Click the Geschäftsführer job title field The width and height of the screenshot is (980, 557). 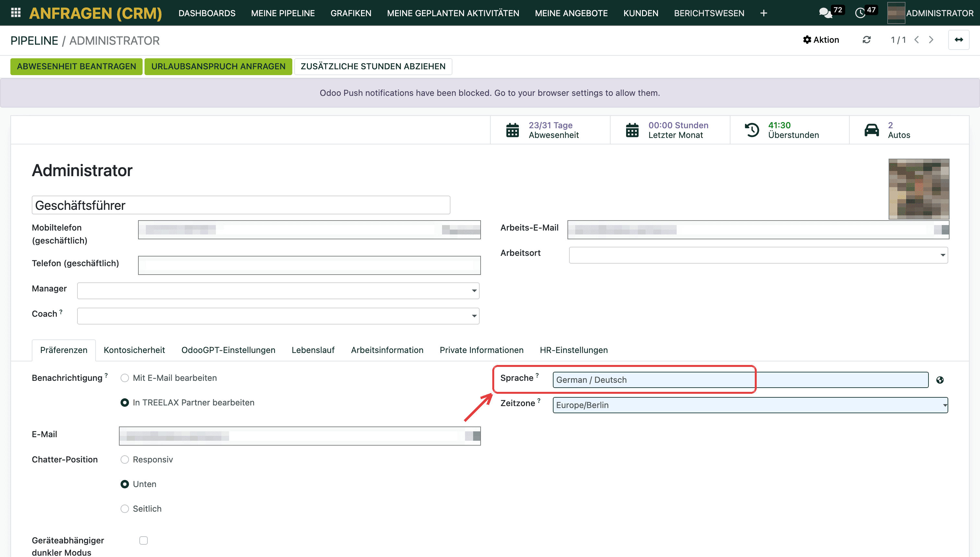click(241, 205)
